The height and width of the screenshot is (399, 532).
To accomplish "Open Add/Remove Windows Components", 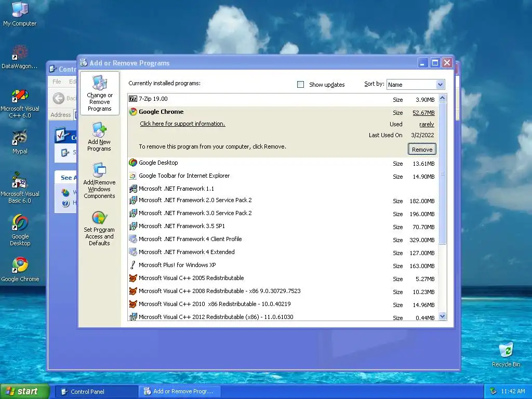I will coord(99,180).
